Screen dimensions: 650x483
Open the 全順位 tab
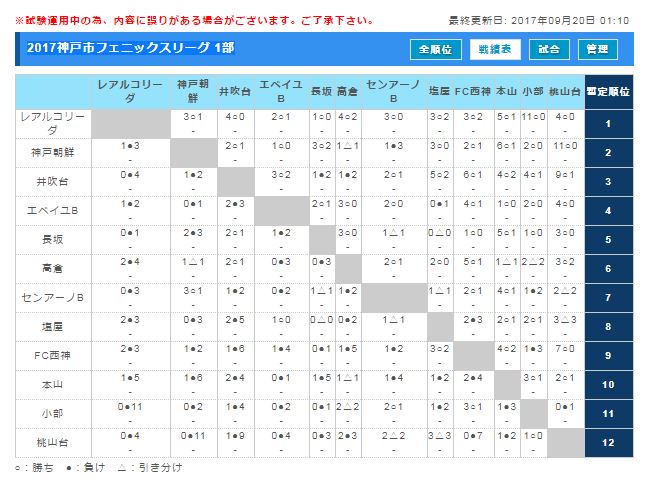point(436,50)
